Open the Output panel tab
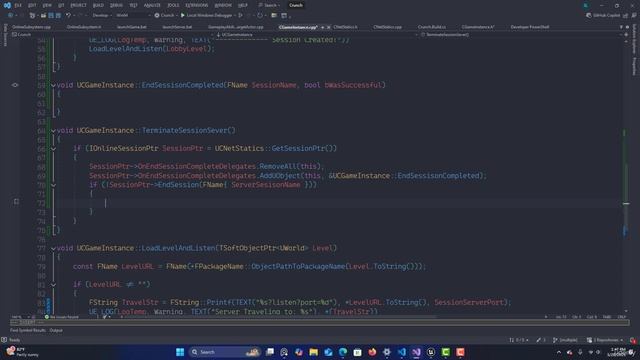640x360 pixels. point(56,330)
